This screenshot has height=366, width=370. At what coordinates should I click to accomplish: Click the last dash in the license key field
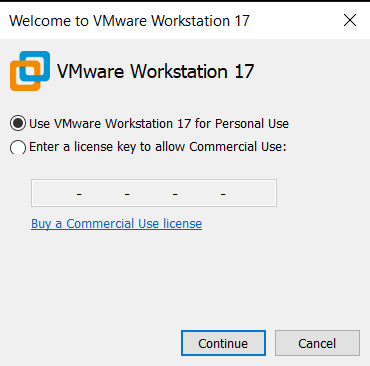pos(223,194)
